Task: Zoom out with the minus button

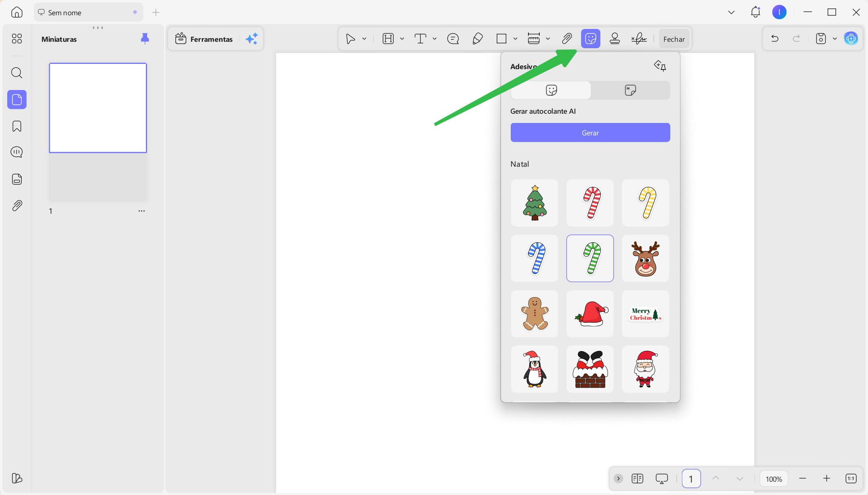Action: pos(802,479)
